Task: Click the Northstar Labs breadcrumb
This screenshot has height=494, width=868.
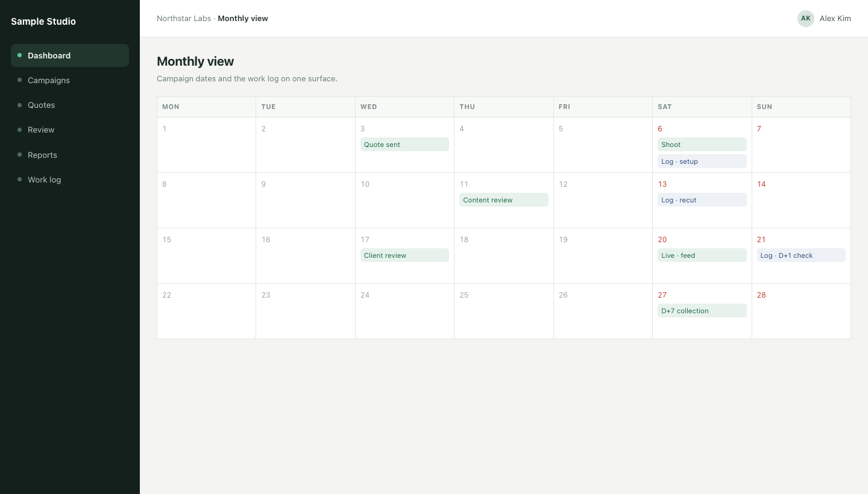Action: [x=184, y=19]
